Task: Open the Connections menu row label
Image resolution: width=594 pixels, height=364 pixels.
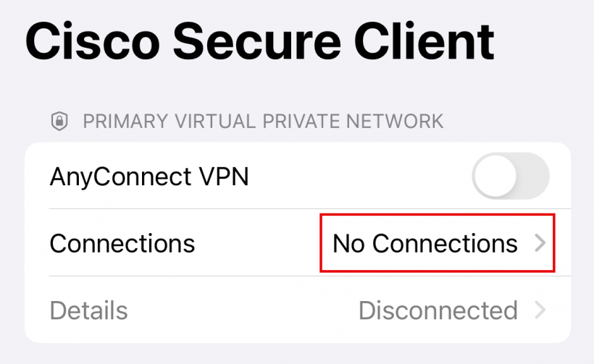Action: click(122, 244)
